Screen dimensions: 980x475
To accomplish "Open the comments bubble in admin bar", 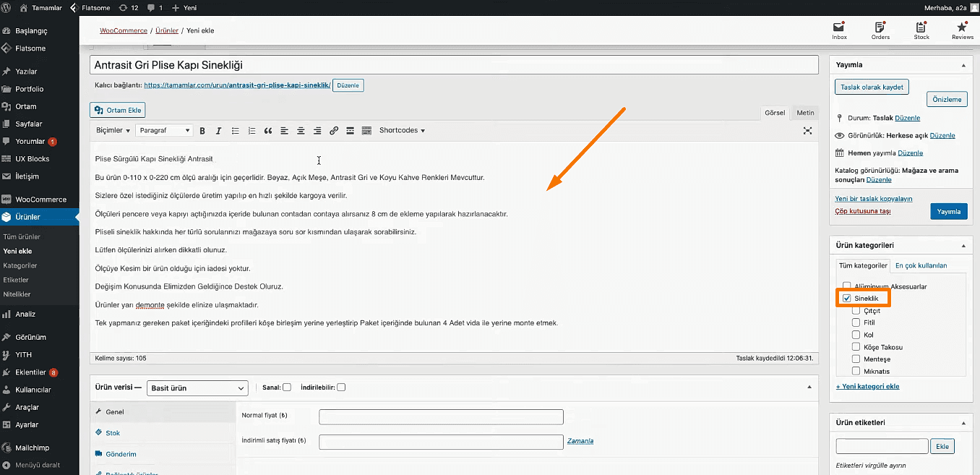I will point(155,7).
